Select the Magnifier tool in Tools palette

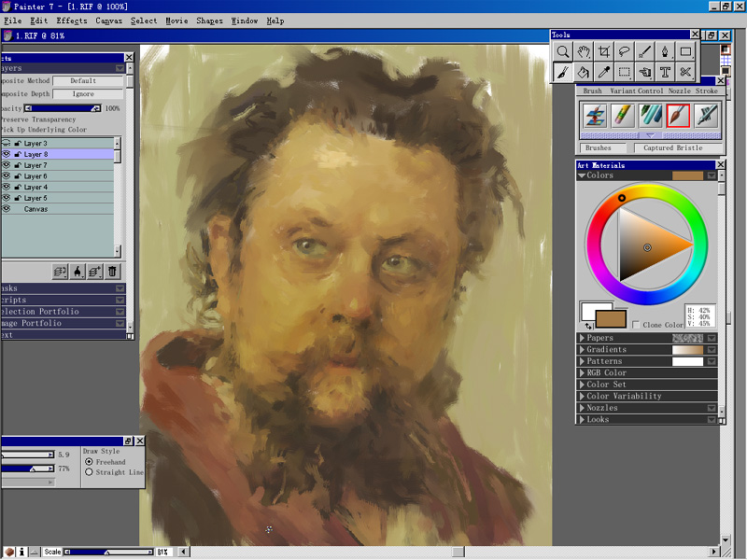(563, 51)
